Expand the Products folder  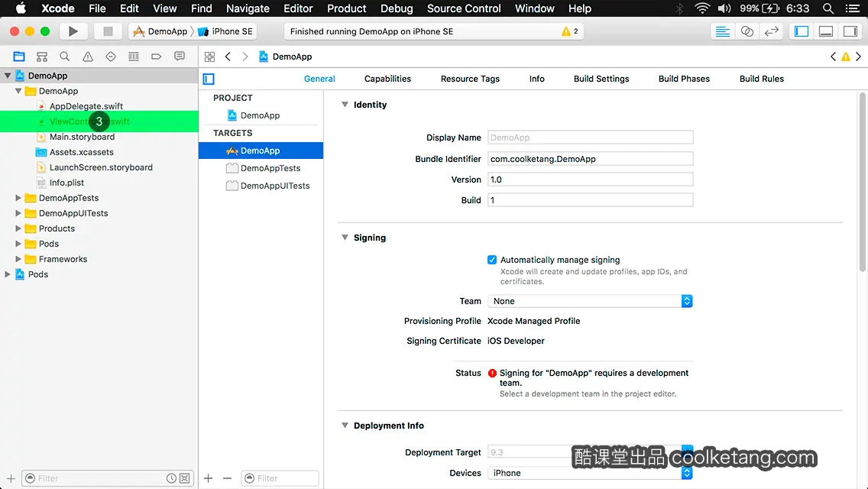click(x=18, y=228)
